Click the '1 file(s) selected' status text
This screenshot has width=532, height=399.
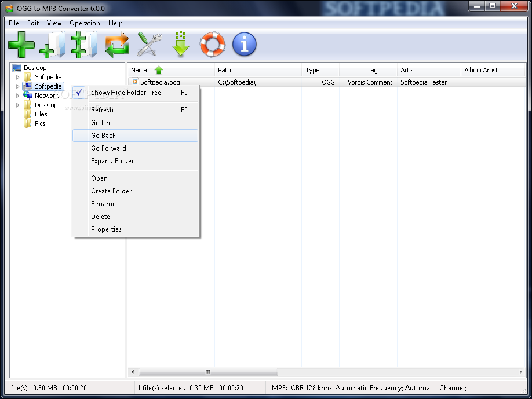tap(190, 388)
